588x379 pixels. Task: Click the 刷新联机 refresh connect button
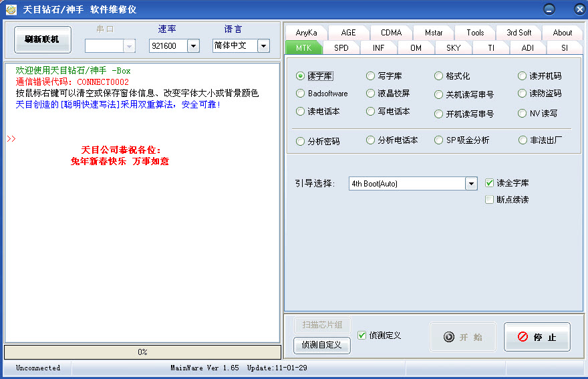[42, 39]
